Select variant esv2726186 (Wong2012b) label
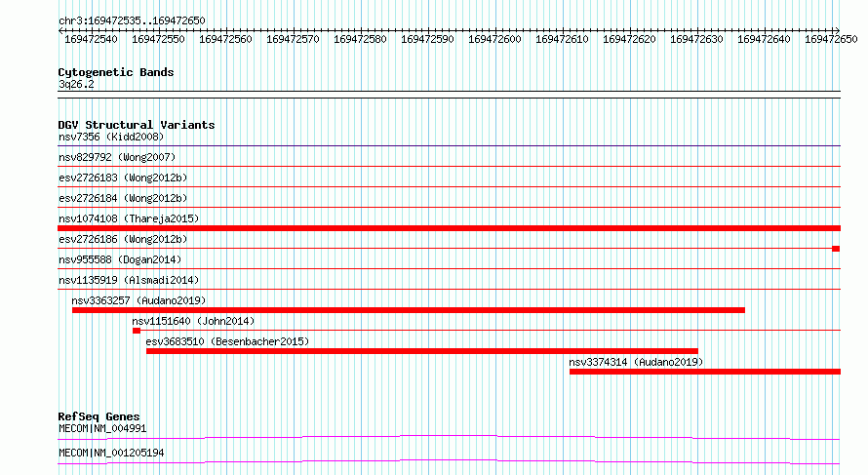Screen dimensions: 868x475 [x=123, y=239]
